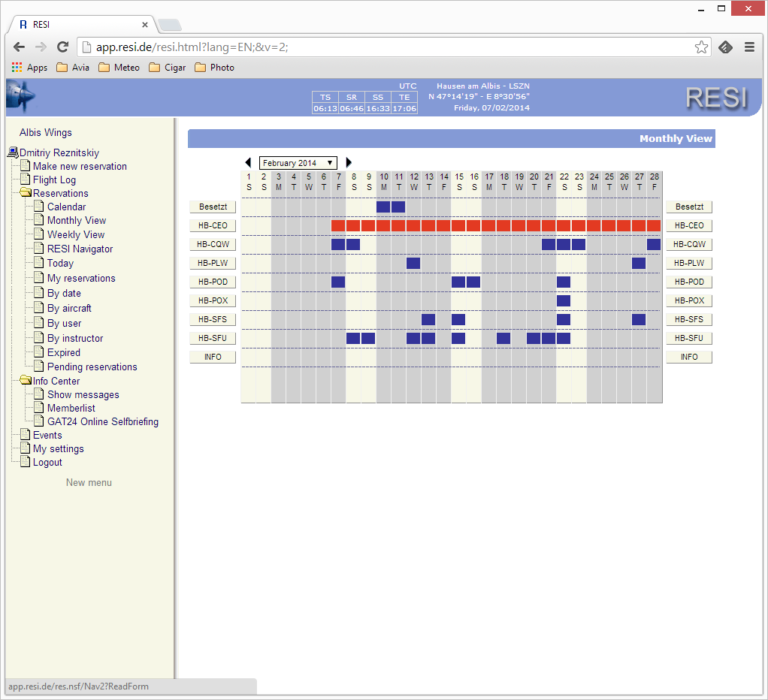Click the next month arrow icon

[x=349, y=163]
